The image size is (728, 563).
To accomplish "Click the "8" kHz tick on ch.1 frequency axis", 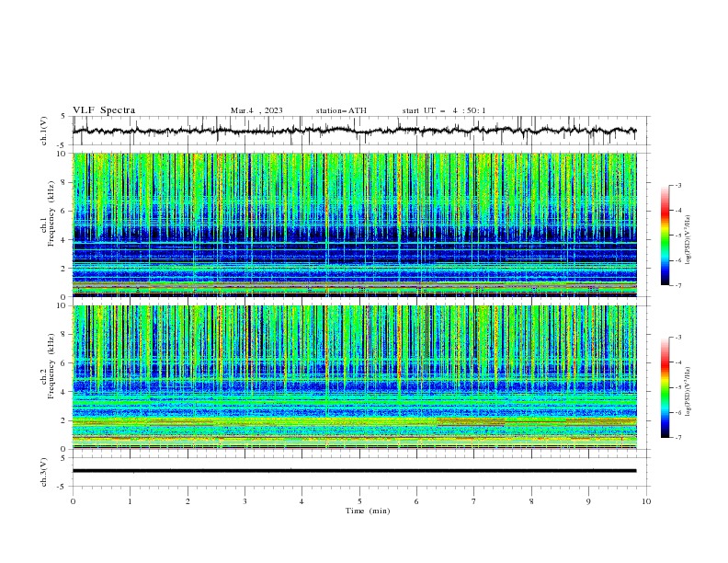I will pyautogui.click(x=64, y=182).
